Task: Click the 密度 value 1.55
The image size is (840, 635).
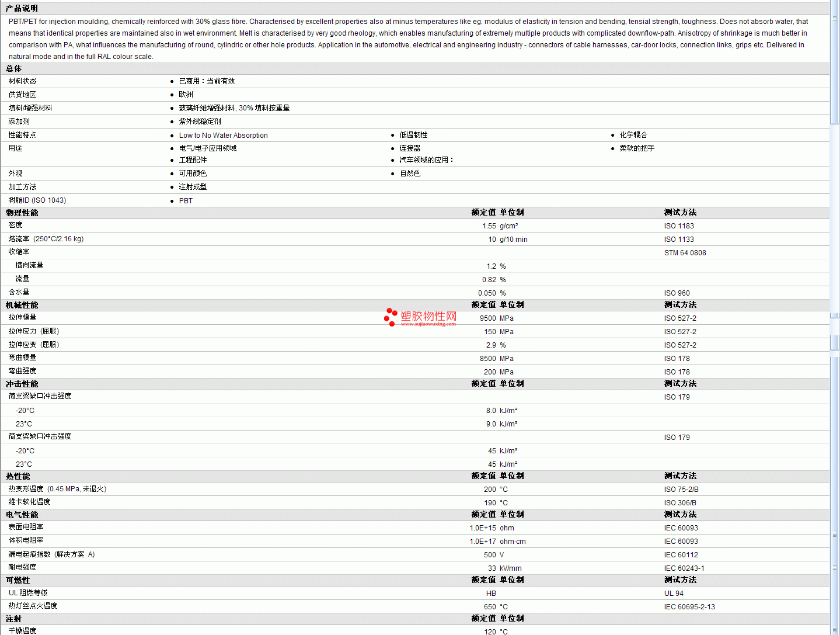Action: pos(489,226)
